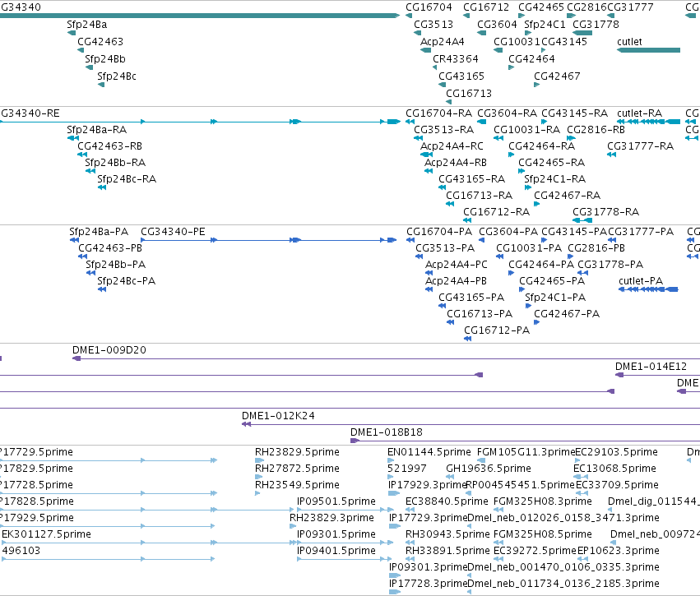This screenshot has width=700, height=596.
Task: Click the CG2816-RB transcript label
Action: (x=596, y=130)
